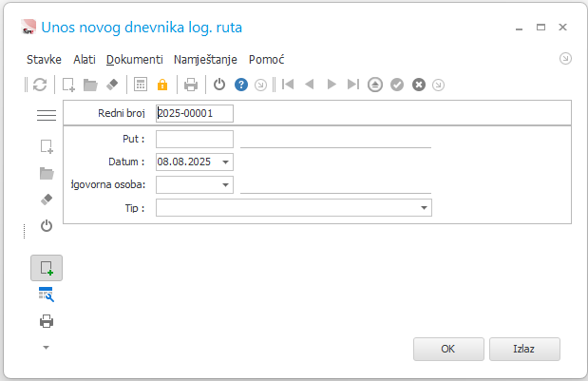Open the Alati menu
Screen dimensions: 588x381
pos(85,60)
